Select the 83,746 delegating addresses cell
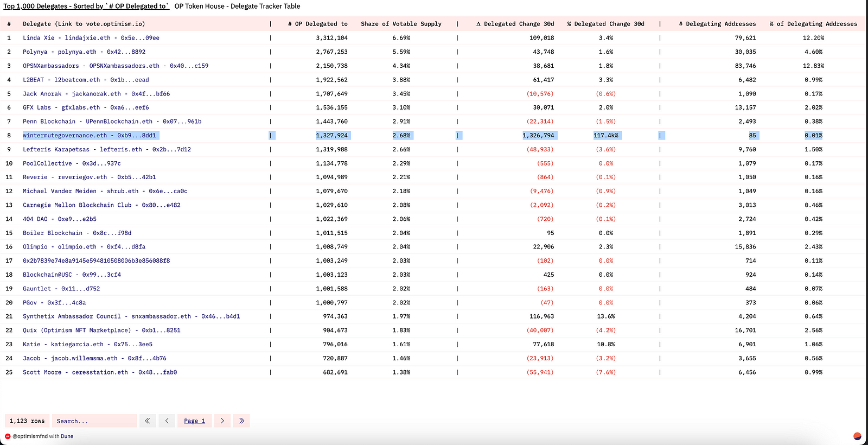 point(745,66)
